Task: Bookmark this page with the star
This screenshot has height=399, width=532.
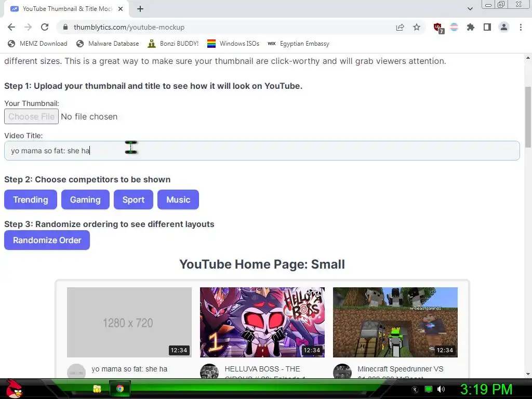Action: pyautogui.click(x=417, y=27)
